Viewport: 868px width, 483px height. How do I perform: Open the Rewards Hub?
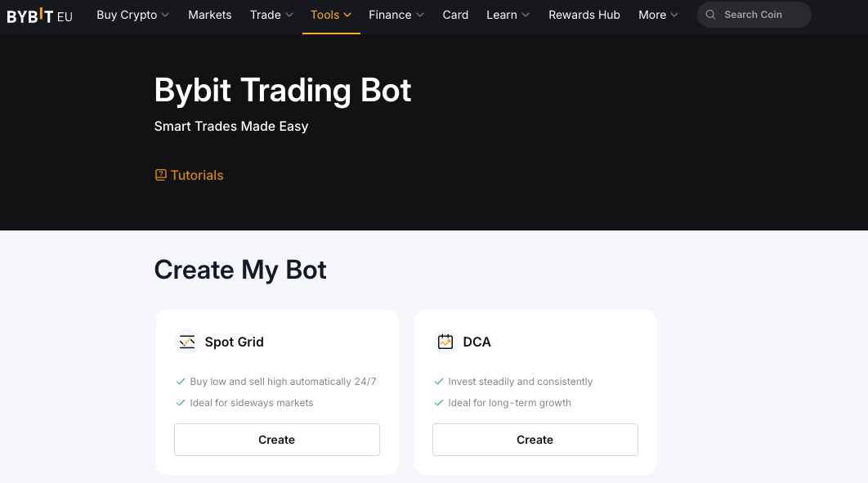click(x=584, y=15)
